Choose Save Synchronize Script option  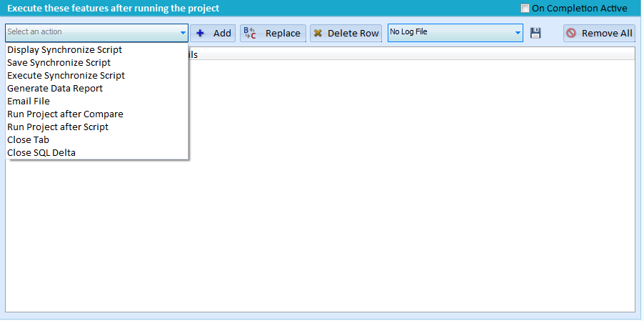(97, 62)
